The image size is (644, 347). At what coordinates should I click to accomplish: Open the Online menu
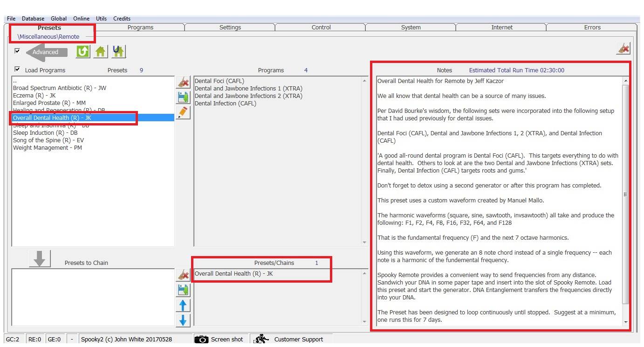[81, 19]
